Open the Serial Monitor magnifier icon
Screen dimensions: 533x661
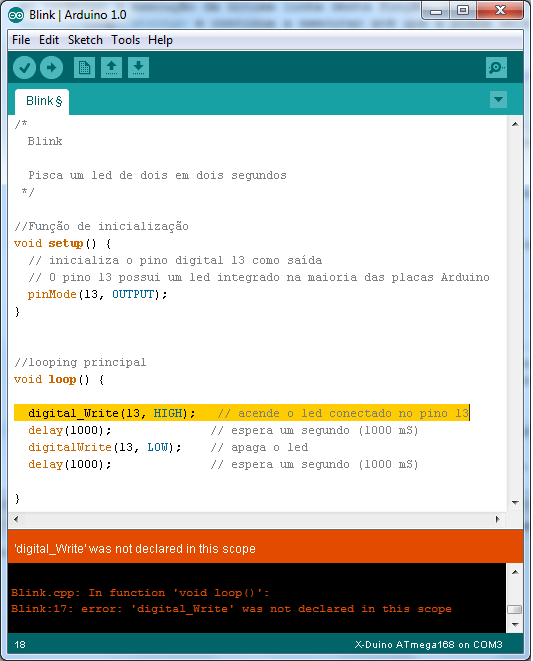click(496, 67)
